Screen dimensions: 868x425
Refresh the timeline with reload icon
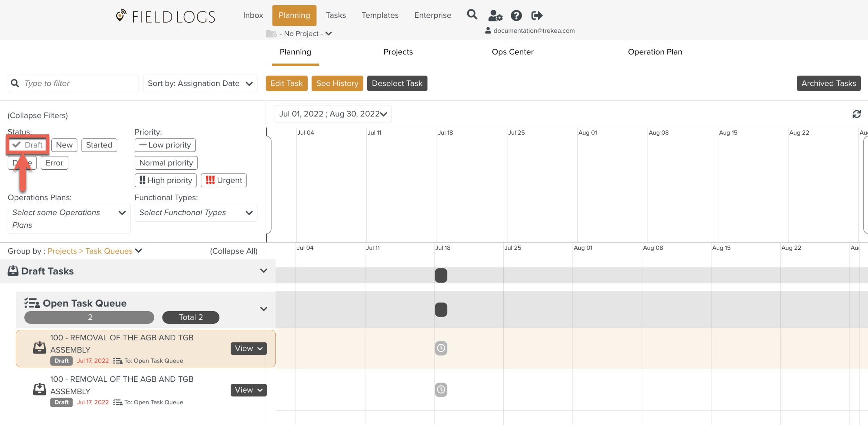[857, 114]
